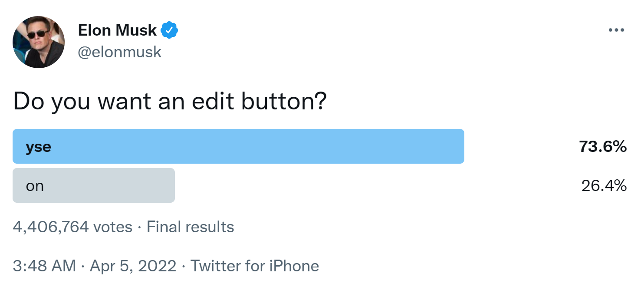644x290 pixels.
Task: Click the 4,406,764 votes count
Action: point(72,227)
